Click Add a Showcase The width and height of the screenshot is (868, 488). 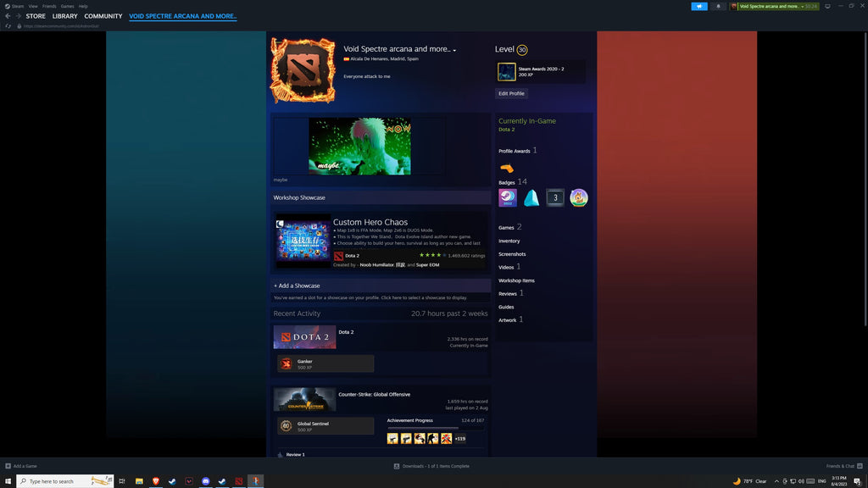[297, 286]
